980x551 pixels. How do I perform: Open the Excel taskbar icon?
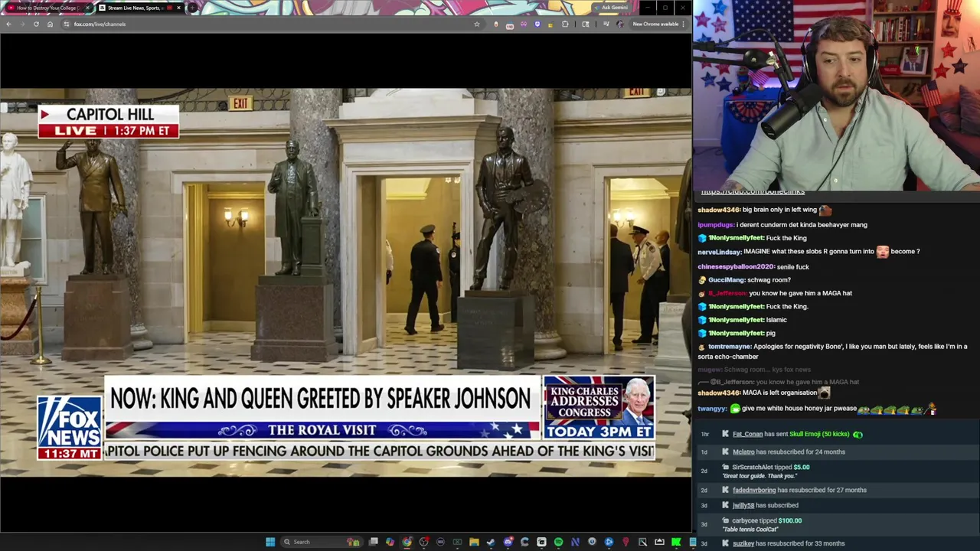457,542
